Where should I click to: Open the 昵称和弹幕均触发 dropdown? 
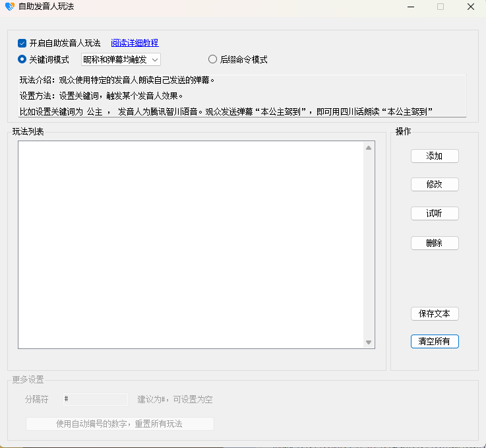click(121, 59)
